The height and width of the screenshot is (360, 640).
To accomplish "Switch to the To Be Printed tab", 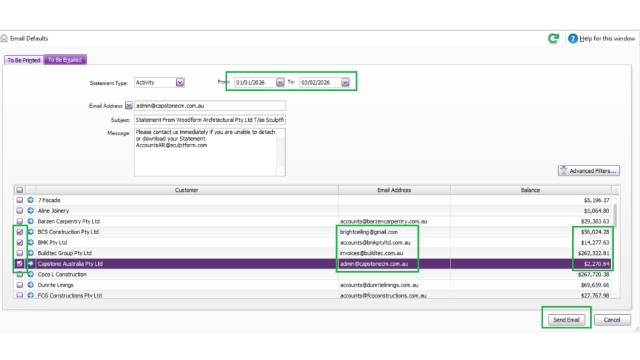I will pos(24,60).
